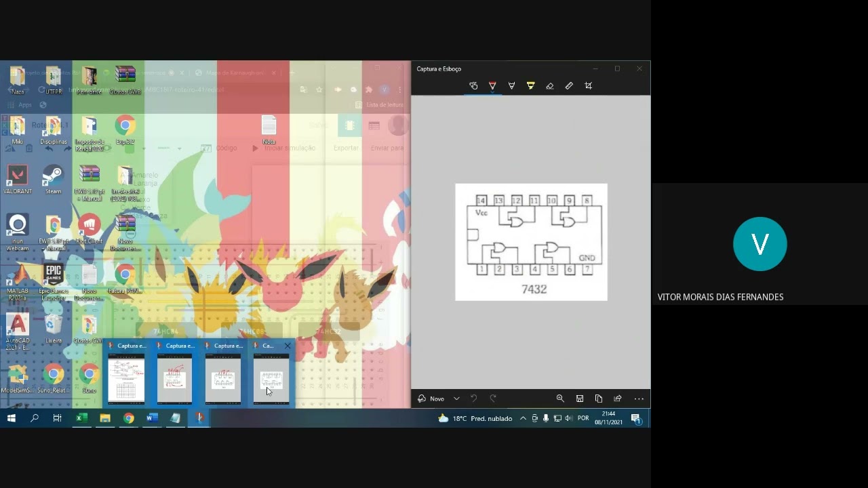Select the yellow highlighter tool

[530, 86]
